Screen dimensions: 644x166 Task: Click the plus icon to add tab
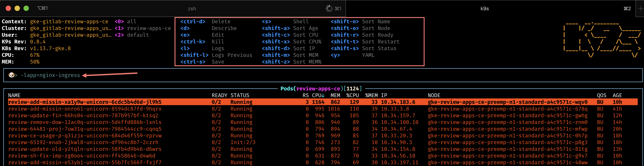click(640, 9)
